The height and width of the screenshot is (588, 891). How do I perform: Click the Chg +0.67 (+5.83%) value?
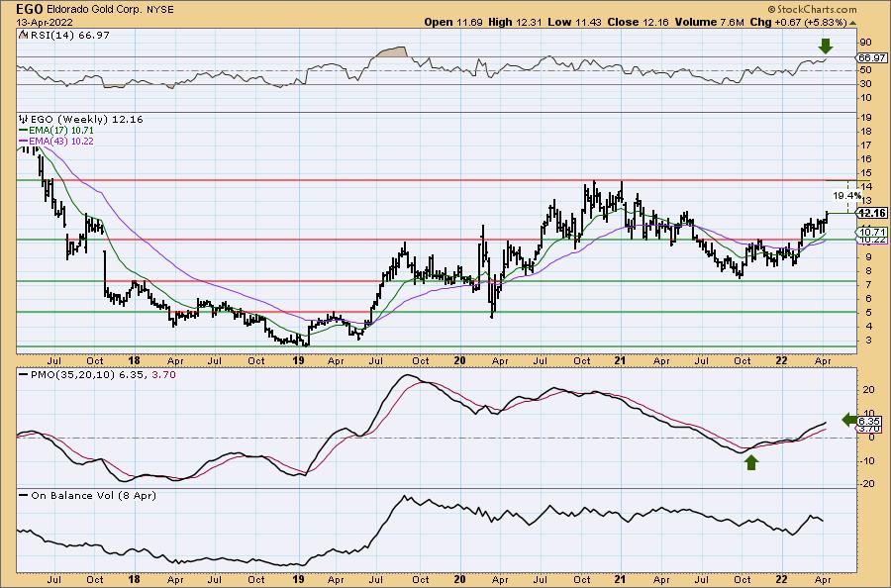click(x=798, y=22)
